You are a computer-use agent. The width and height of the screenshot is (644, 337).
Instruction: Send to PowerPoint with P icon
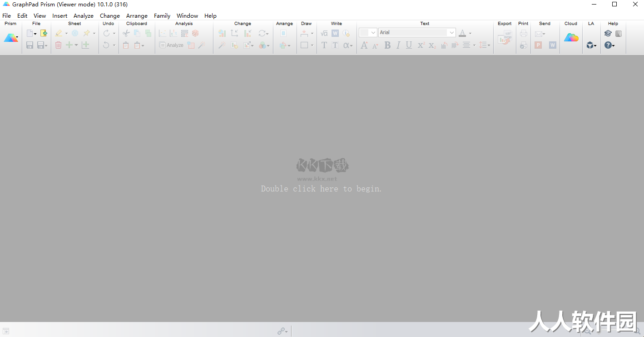click(538, 45)
